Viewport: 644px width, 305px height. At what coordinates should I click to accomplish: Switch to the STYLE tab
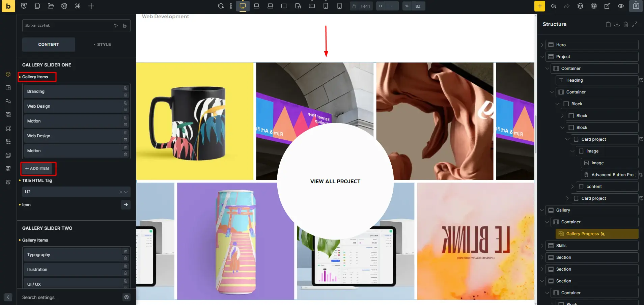tap(103, 45)
